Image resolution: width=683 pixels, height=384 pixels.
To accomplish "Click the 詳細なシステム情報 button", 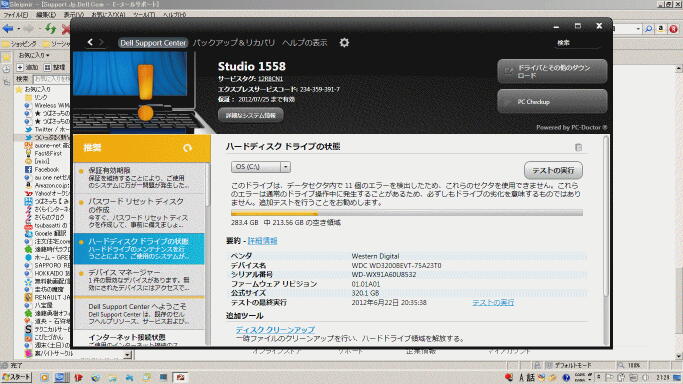I will 250,115.
